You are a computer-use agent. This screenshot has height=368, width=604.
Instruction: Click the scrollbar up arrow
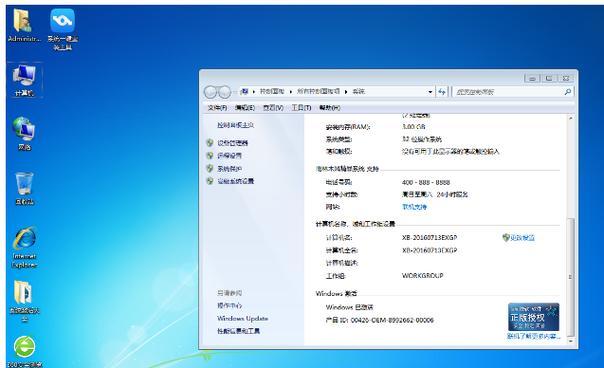(571, 118)
